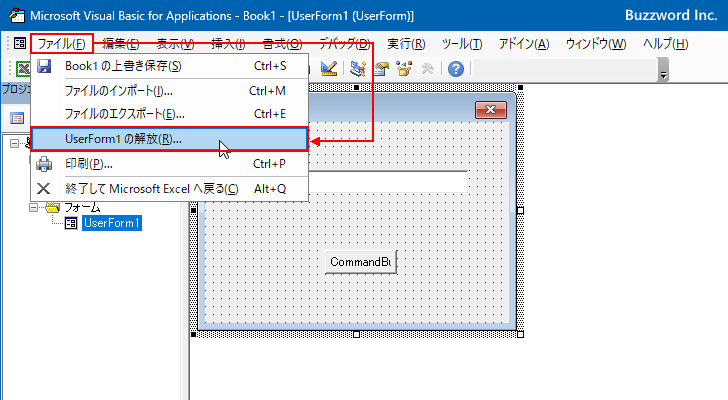The height and width of the screenshot is (400, 728).
Task: Open Properties Window toolbar icon
Action: pos(381,69)
